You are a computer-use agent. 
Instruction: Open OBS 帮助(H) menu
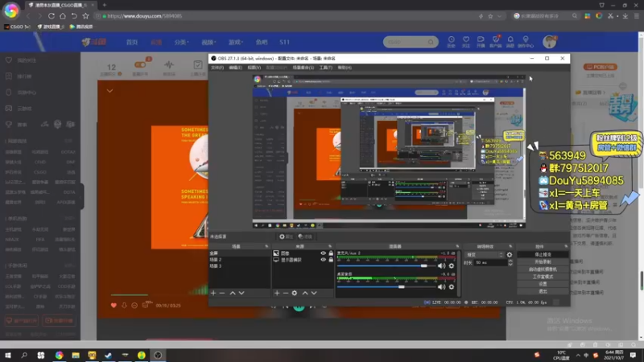345,68
